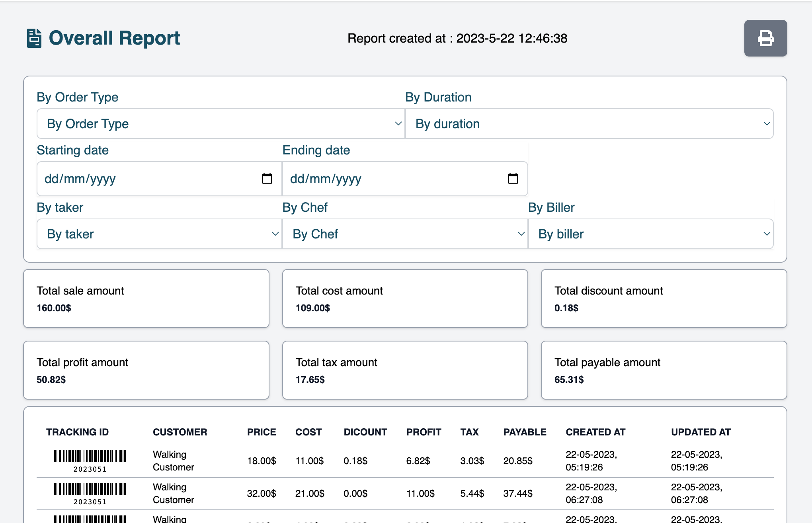Click the Overall Report document icon
Viewport: 812px width, 523px height.
tap(34, 38)
